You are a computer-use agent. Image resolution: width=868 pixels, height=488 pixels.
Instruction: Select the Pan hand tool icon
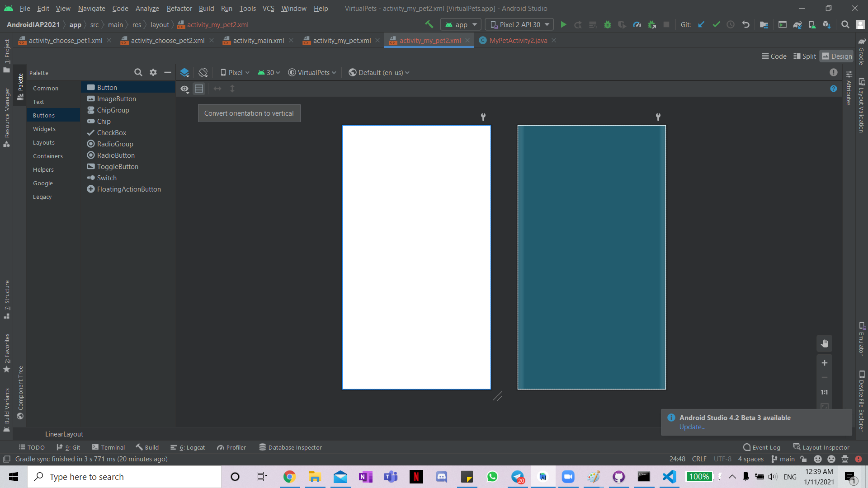click(x=824, y=343)
